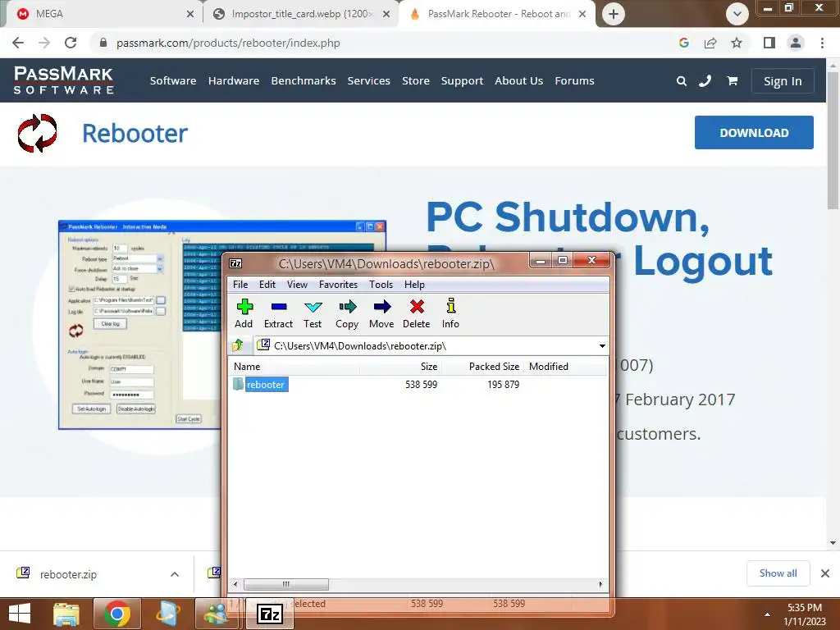The height and width of the screenshot is (630, 840).
Task: Click the 7-Zip horizontal scrollbar thumb
Action: pos(286,584)
